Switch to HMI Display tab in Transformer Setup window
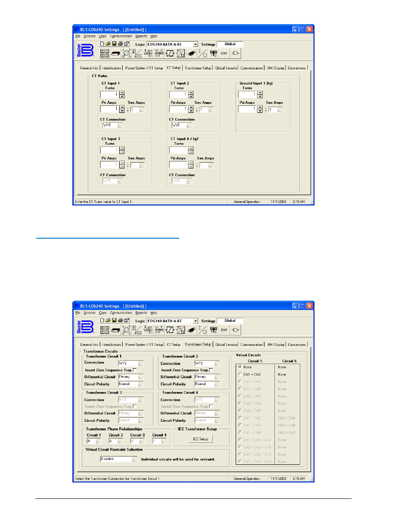Screen dimensions: 411x532 276,345
